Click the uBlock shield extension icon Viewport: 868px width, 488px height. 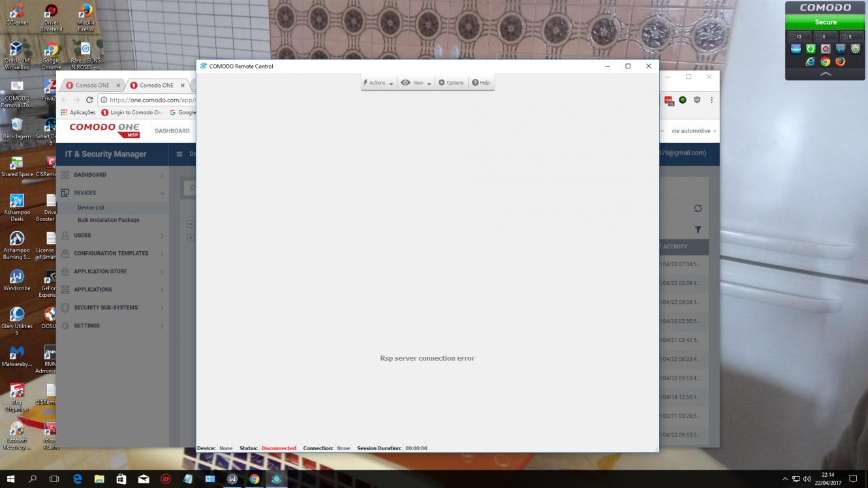[x=697, y=100]
